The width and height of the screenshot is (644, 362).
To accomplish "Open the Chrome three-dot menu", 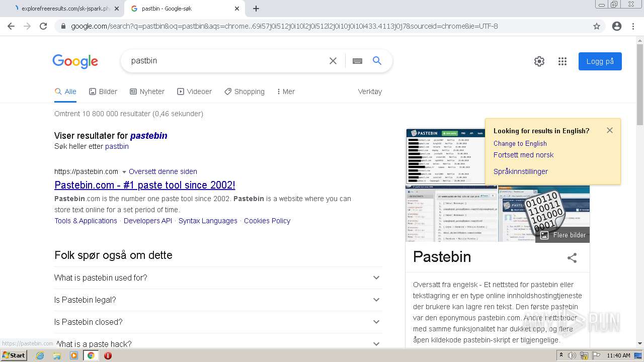I will coord(633,26).
